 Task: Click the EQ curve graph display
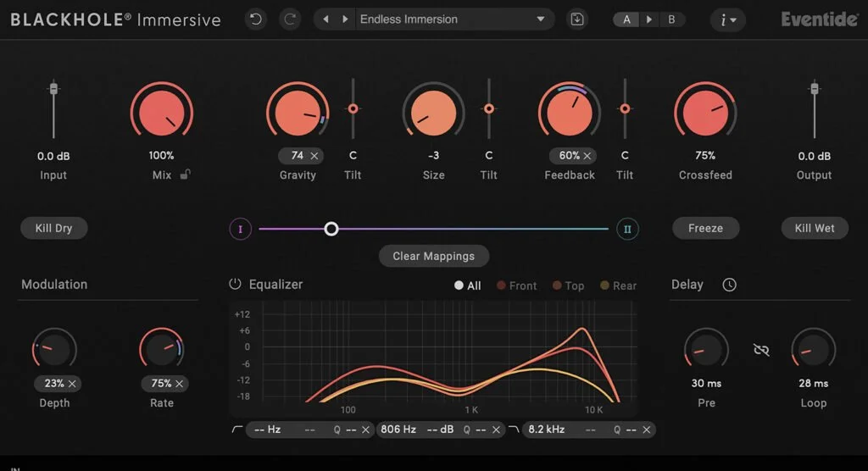coord(433,358)
